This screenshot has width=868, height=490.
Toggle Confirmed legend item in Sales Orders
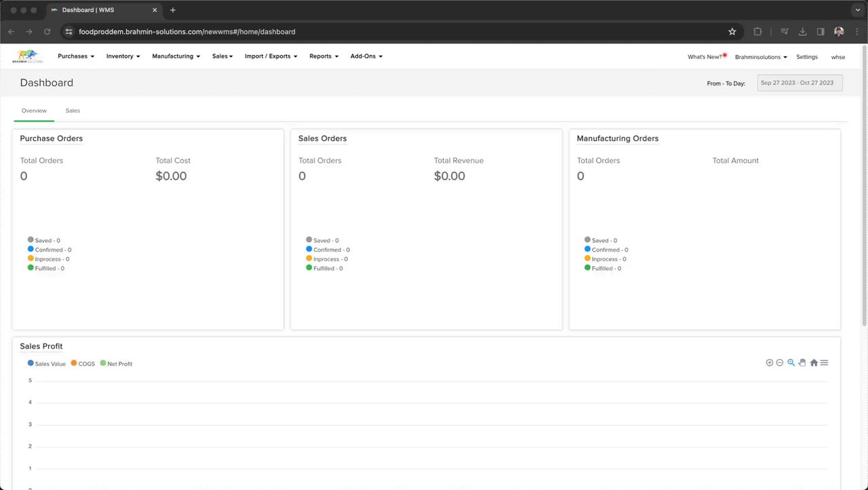tap(328, 250)
